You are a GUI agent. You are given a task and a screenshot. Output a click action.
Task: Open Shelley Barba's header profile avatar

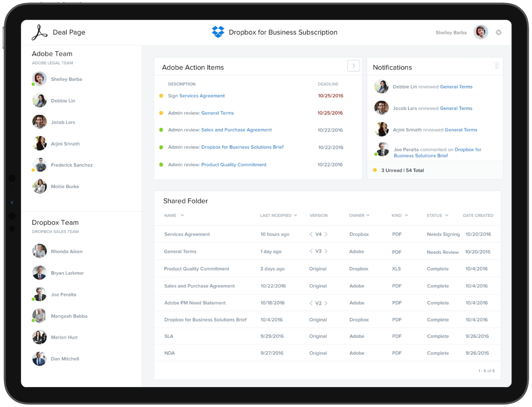click(x=481, y=32)
